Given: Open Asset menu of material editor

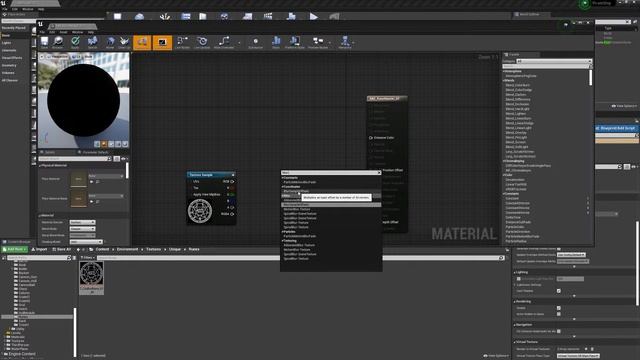Looking at the screenshot, I should (x=63, y=32).
